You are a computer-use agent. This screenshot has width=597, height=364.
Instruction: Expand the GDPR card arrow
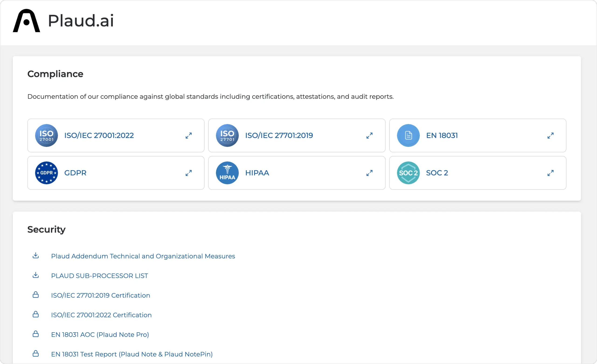point(188,173)
